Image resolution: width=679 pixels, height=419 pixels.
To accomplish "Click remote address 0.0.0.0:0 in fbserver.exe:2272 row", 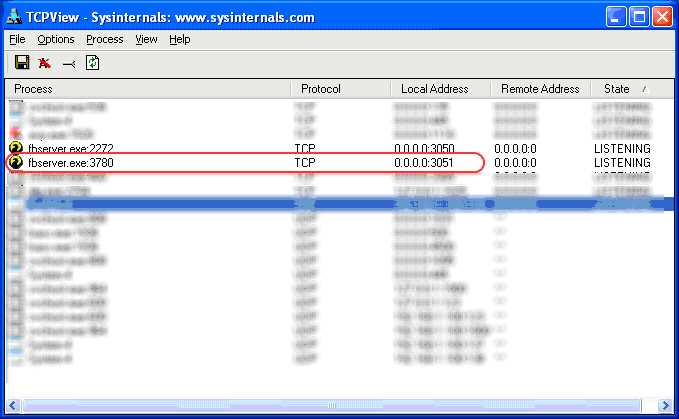I will [515, 148].
